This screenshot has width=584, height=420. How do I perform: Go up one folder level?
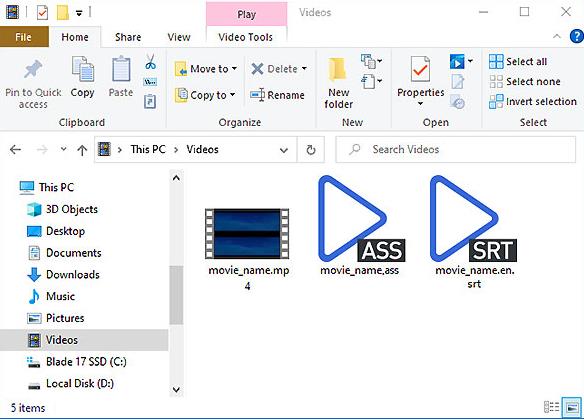(x=82, y=150)
